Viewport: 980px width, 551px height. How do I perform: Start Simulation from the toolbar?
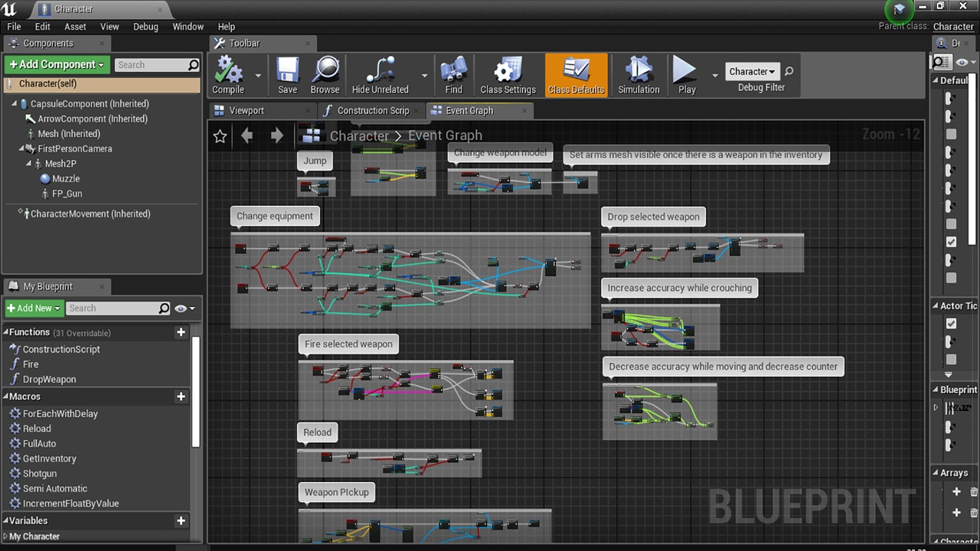pos(639,71)
